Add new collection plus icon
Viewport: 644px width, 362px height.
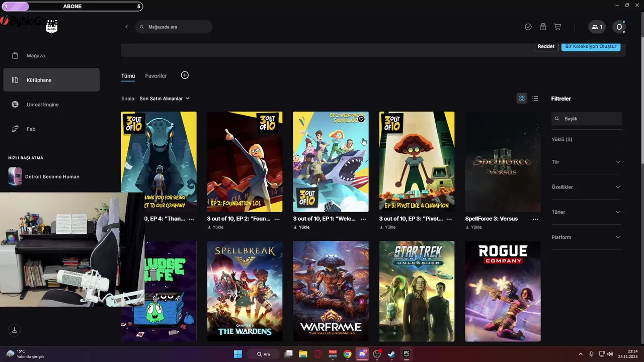(x=185, y=75)
